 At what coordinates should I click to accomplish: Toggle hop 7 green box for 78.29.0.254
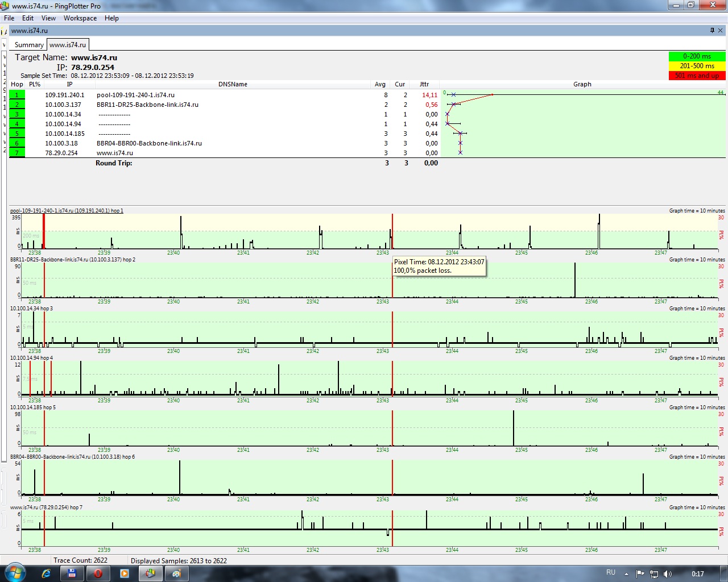(17, 153)
